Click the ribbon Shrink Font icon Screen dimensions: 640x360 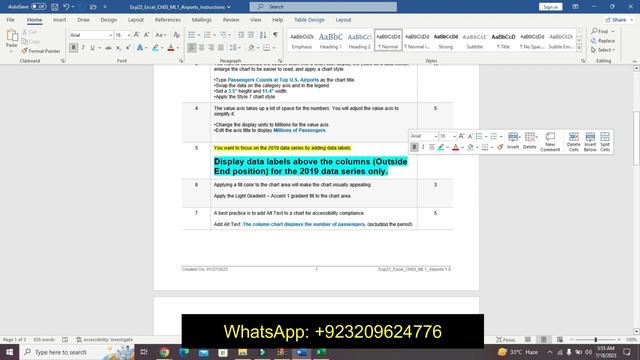pos(147,35)
